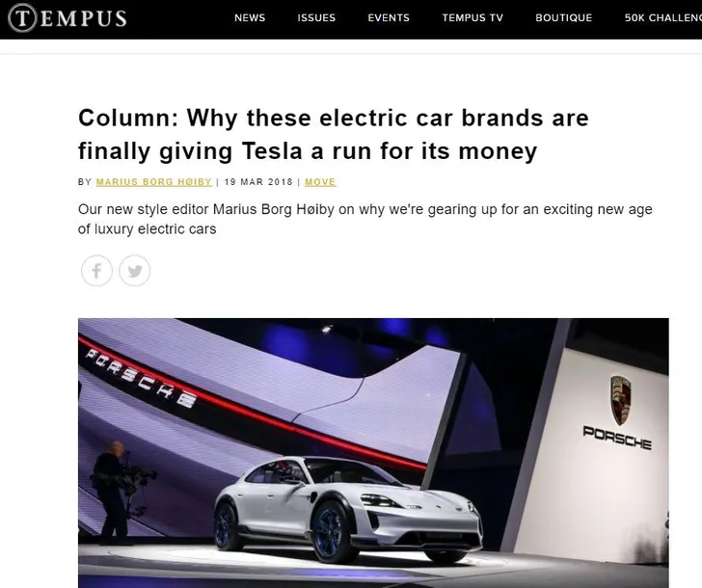Open author Marius Borg Høiby link
Image resolution: width=702 pixels, height=588 pixels.
pos(154,182)
